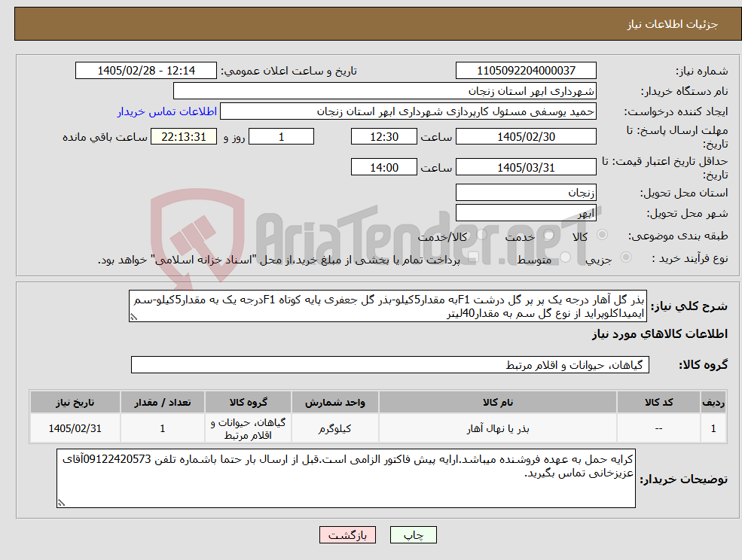Click the buyer notes text area
Image resolution: width=742 pixels, height=560 pixels.
(346, 479)
